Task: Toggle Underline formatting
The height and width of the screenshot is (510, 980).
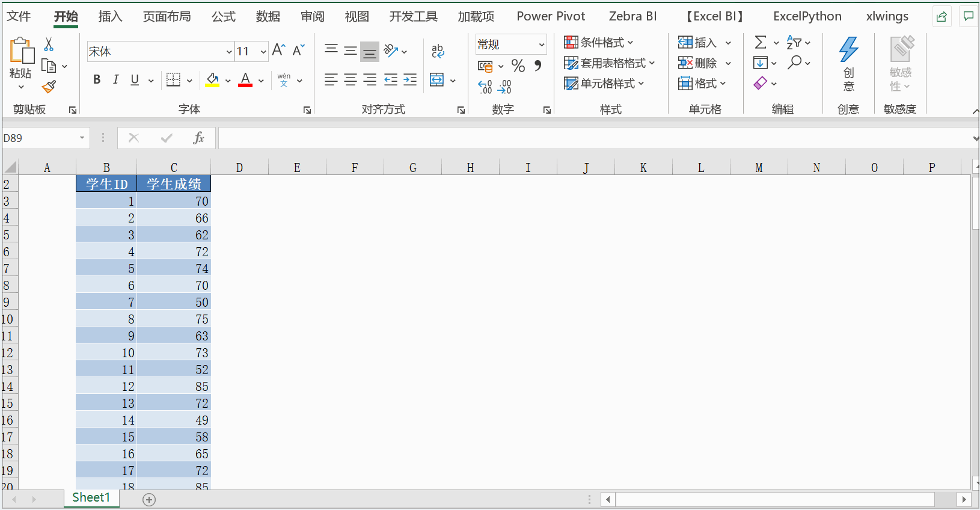Action: pos(135,79)
